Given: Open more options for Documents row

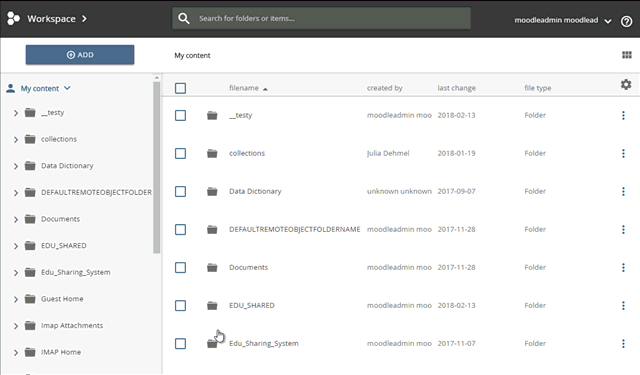Looking at the screenshot, I should 623,267.
